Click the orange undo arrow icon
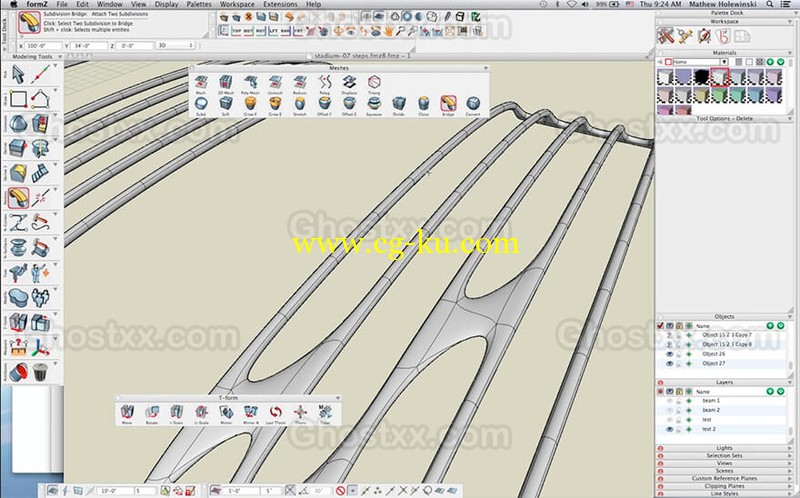The width and height of the screenshot is (800, 498). (x=289, y=17)
